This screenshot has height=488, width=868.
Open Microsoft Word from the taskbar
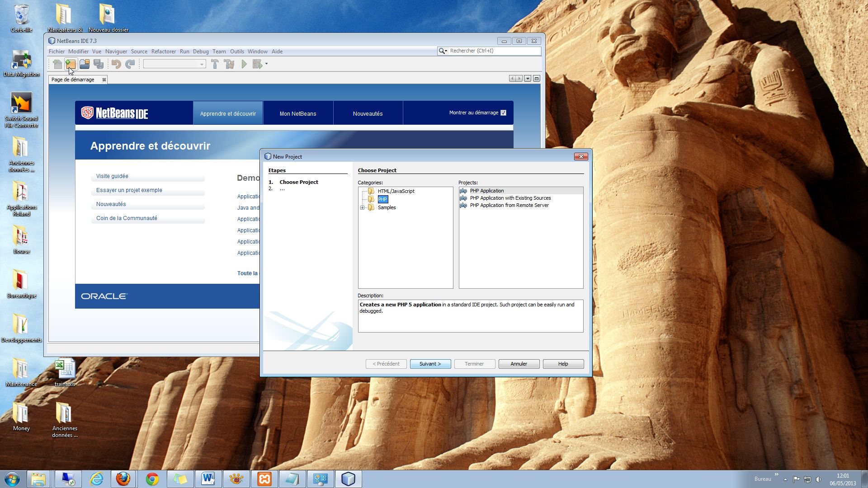click(208, 479)
